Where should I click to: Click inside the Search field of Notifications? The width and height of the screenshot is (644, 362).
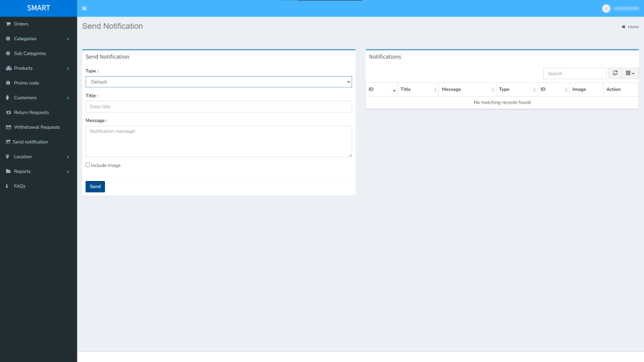tap(574, 73)
